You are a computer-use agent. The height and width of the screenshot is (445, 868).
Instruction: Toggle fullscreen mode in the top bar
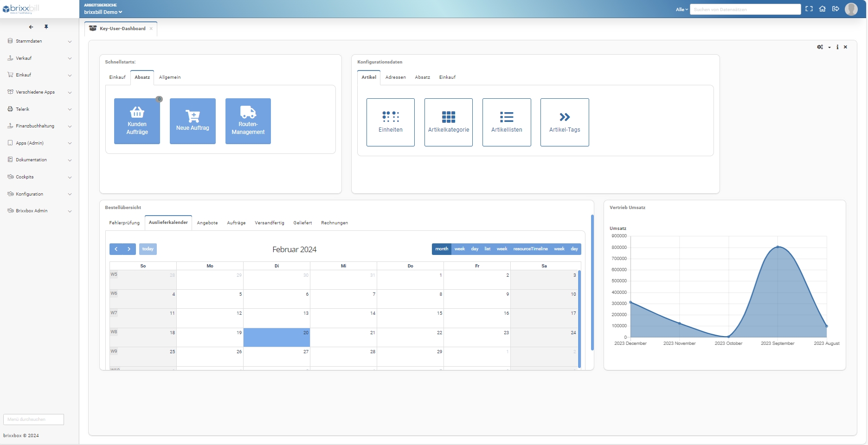pos(809,9)
